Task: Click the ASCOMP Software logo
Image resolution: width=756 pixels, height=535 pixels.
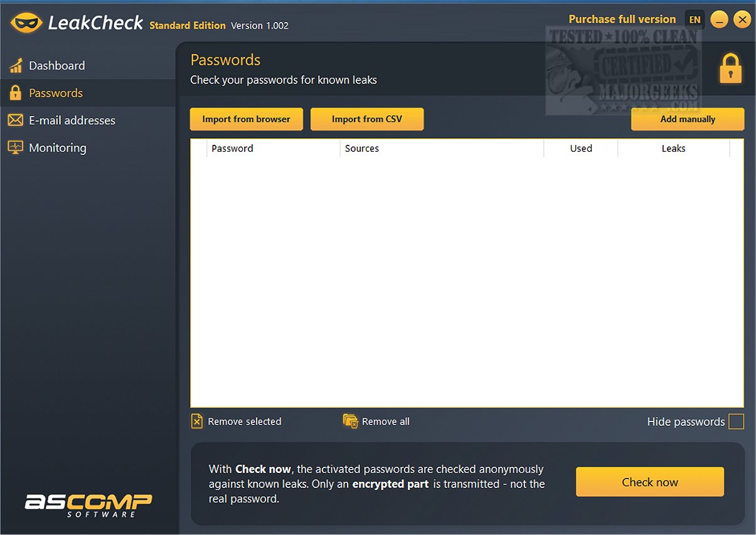Action: click(x=88, y=506)
